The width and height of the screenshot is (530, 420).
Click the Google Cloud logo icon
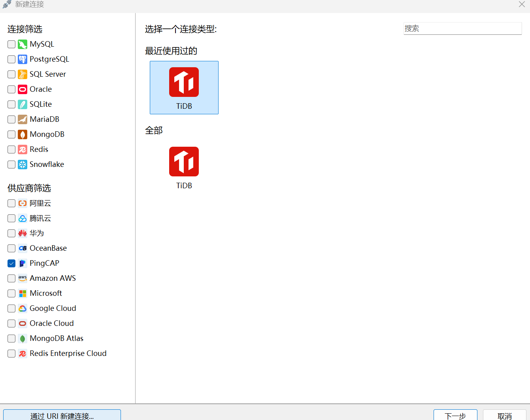[23, 308]
